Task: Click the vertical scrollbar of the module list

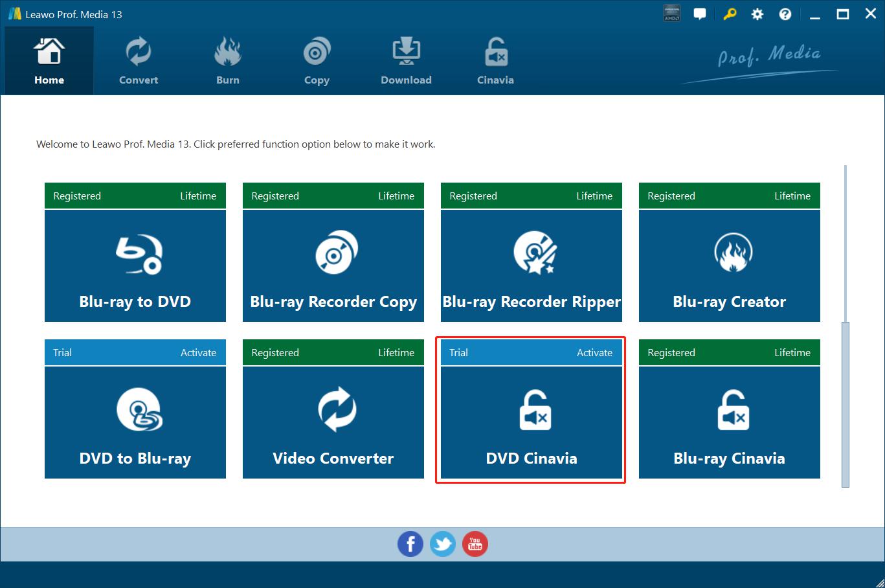Action: (845, 401)
